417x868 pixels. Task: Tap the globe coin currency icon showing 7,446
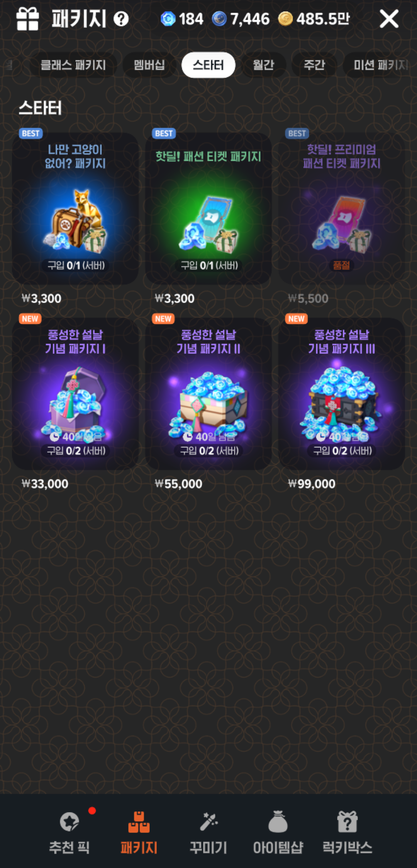coord(219,19)
